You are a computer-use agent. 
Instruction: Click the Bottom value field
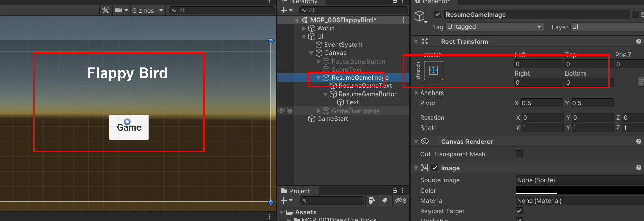(x=589, y=82)
